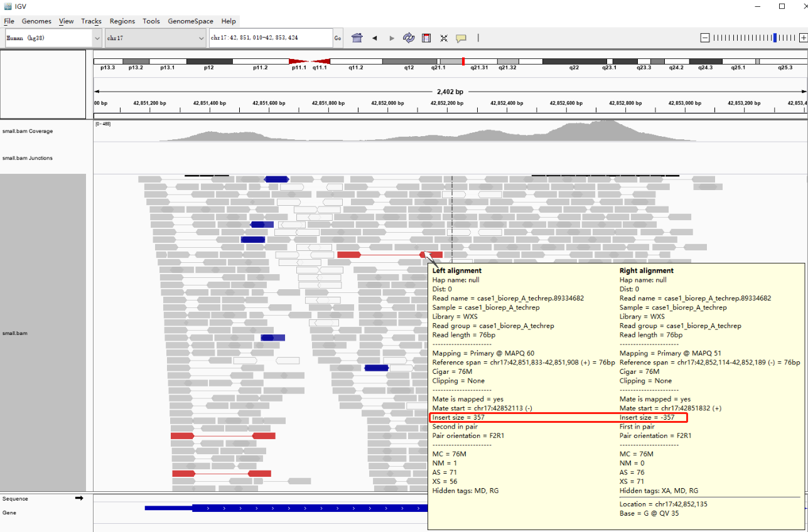Select the small.bam Coverage track name

[x=28, y=131]
